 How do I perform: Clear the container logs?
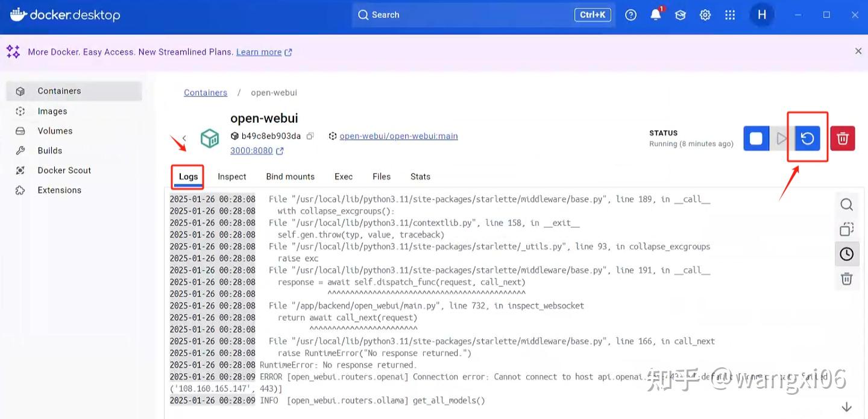click(846, 279)
